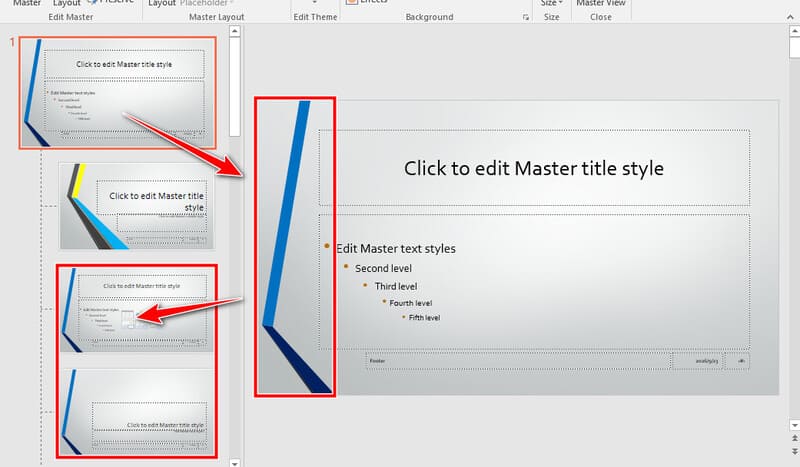Jump to previous slide via double-up arrow
Viewport: 800px width, 467px height.
[794, 438]
